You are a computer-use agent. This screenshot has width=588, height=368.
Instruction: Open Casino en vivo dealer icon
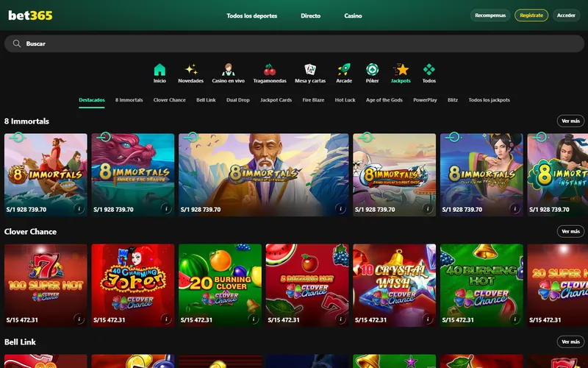[x=228, y=70]
